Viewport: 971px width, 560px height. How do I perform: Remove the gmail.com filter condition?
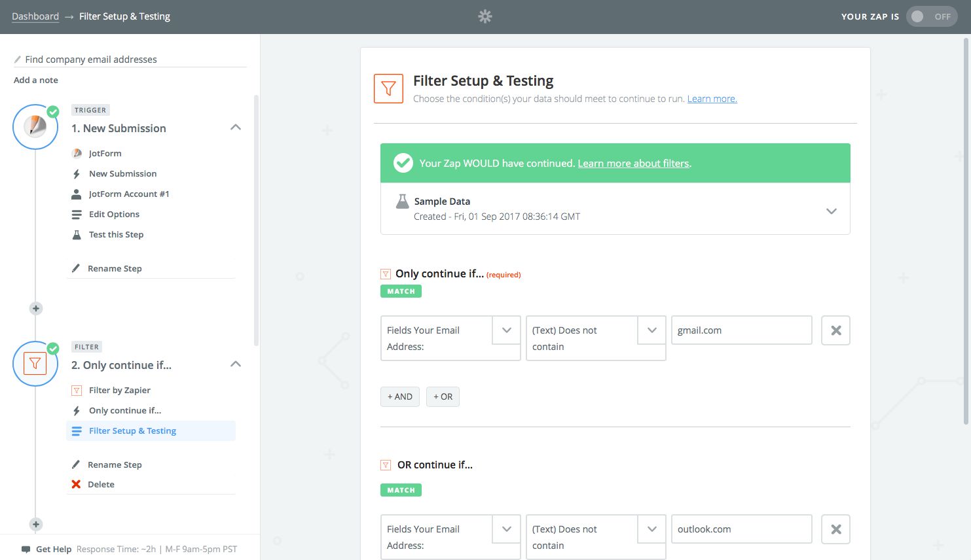click(835, 330)
